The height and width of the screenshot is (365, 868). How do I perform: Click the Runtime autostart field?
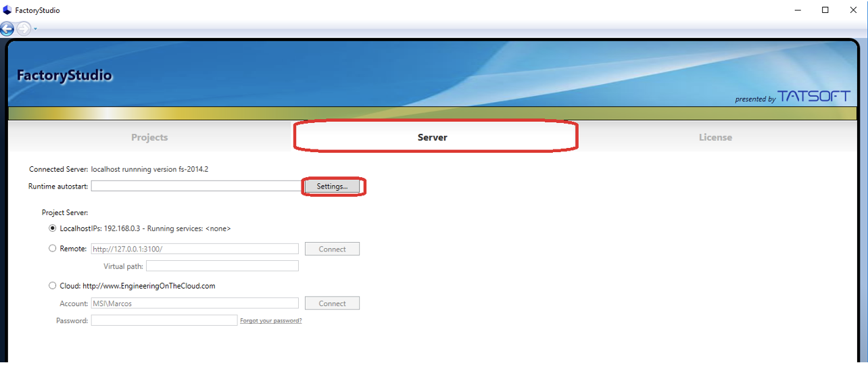coord(197,186)
